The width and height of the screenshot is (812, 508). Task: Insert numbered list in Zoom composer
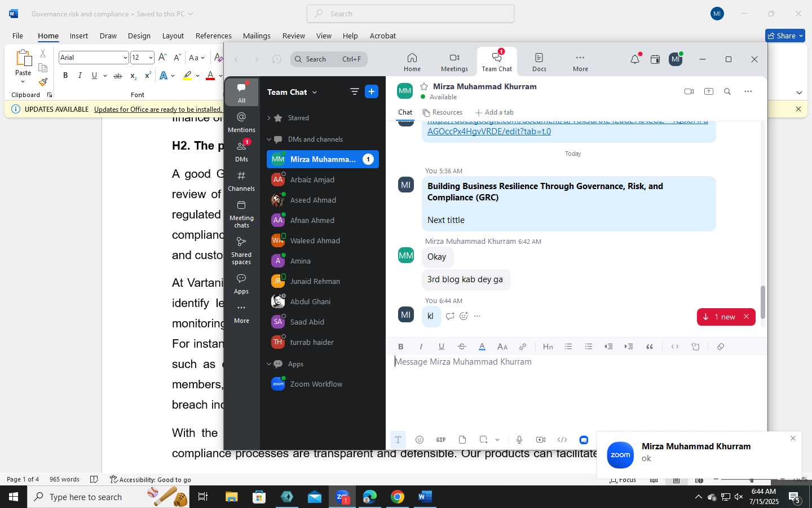point(588,347)
